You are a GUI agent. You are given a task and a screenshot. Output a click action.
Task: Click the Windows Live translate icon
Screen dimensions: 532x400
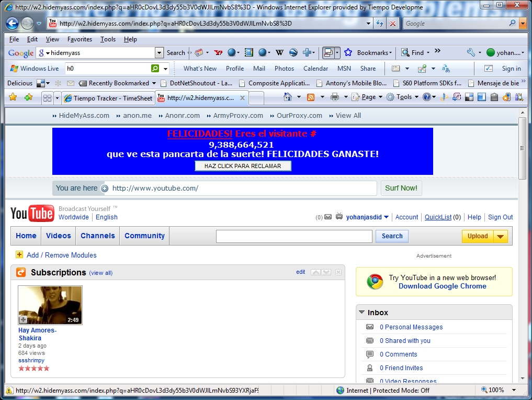point(446,69)
